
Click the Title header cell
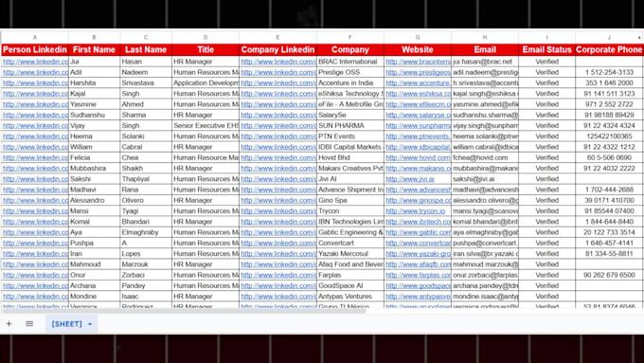point(206,49)
